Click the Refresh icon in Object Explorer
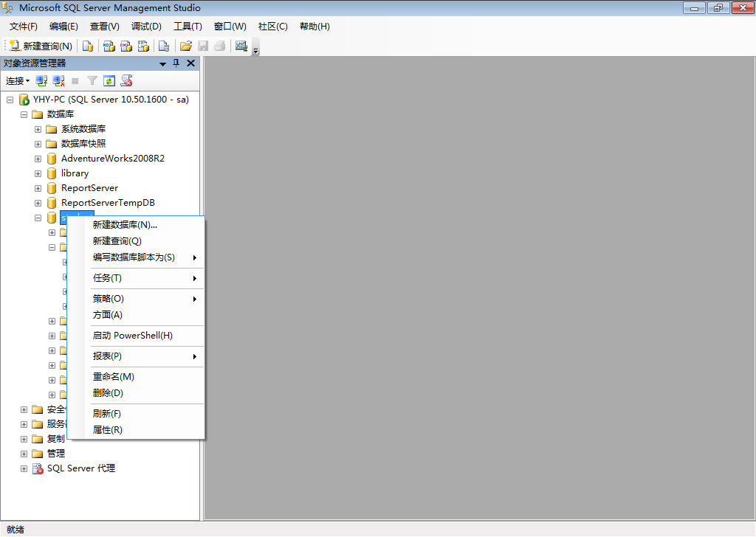The height and width of the screenshot is (537, 756). click(109, 81)
